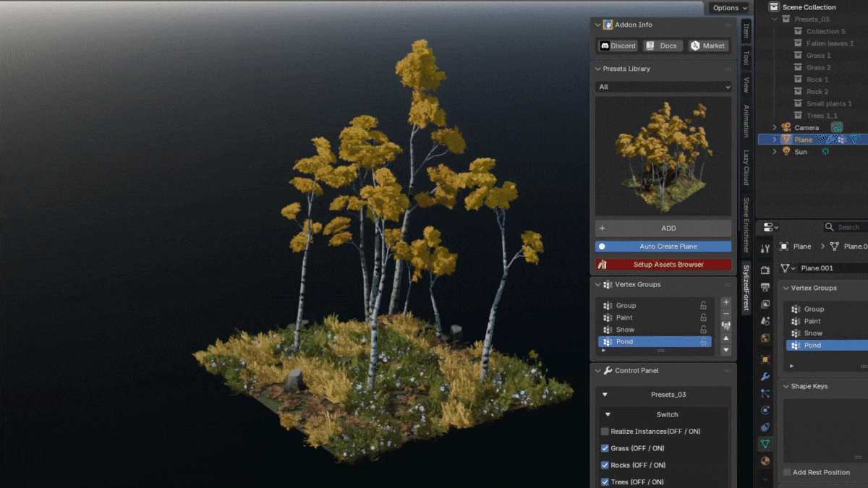This screenshot has width=868, height=488.
Task: Switch to the StylizedForest sidebar tab
Action: pyautogui.click(x=746, y=288)
